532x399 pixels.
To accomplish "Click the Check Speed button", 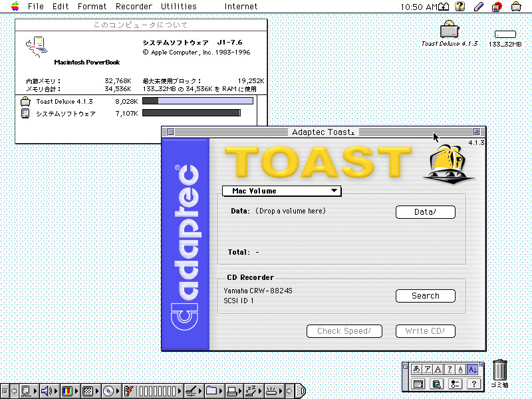I will [344, 331].
